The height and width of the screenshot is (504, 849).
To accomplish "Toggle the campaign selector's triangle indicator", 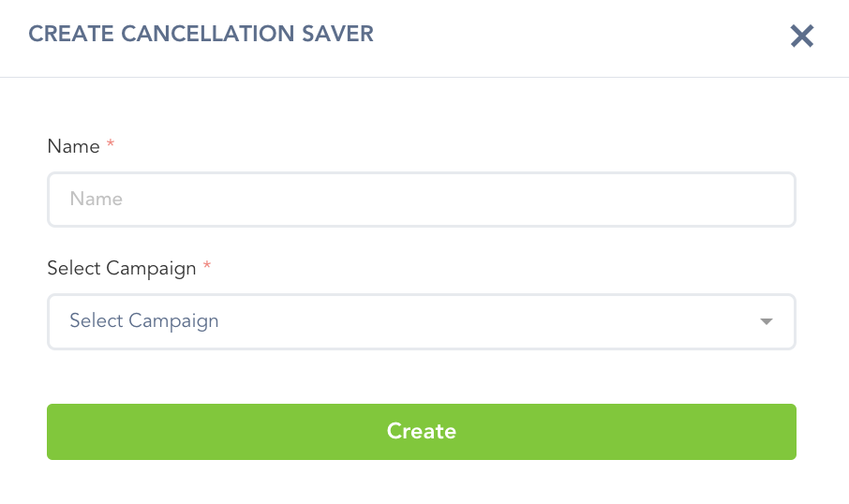I will pos(767,321).
